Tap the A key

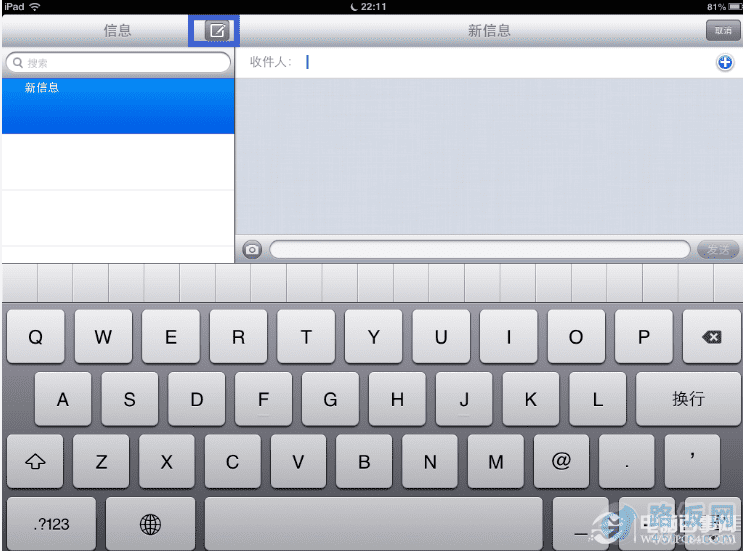63,399
